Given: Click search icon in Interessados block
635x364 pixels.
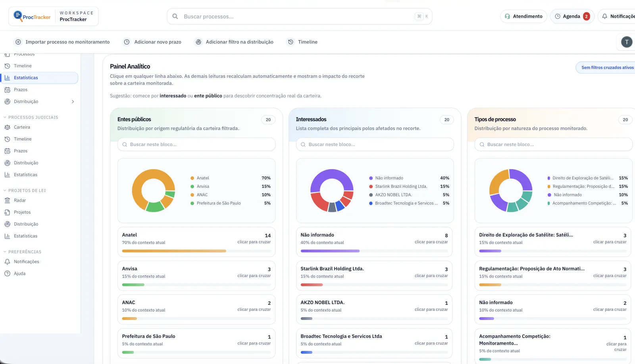Looking at the screenshot, I should [x=303, y=144].
